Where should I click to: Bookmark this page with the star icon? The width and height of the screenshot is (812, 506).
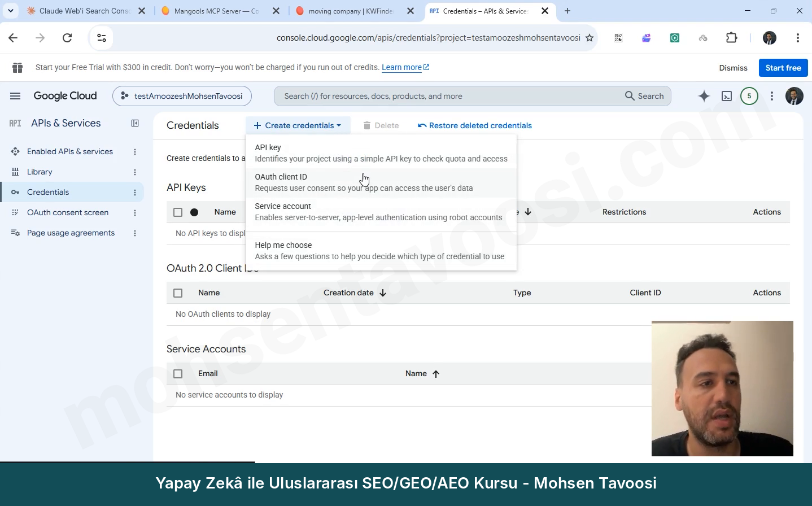tap(590, 38)
